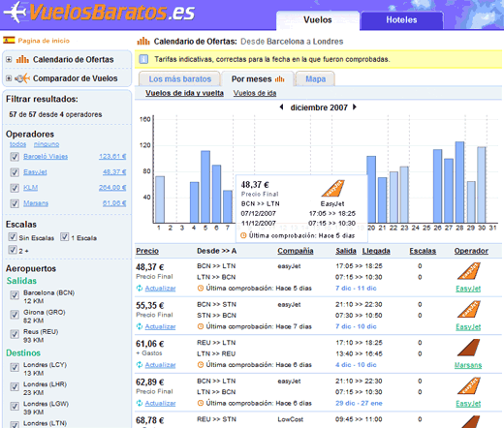Open the Los más baratos tab

(x=179, y=78)
